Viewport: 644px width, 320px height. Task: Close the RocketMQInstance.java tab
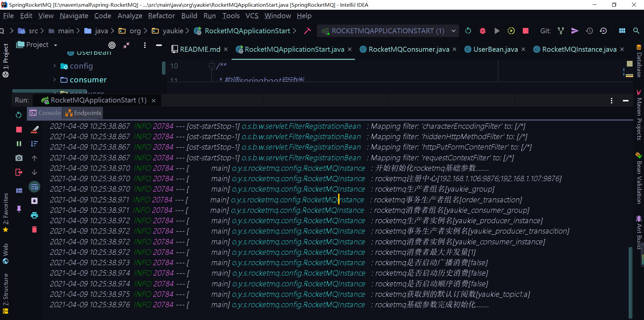622,49
